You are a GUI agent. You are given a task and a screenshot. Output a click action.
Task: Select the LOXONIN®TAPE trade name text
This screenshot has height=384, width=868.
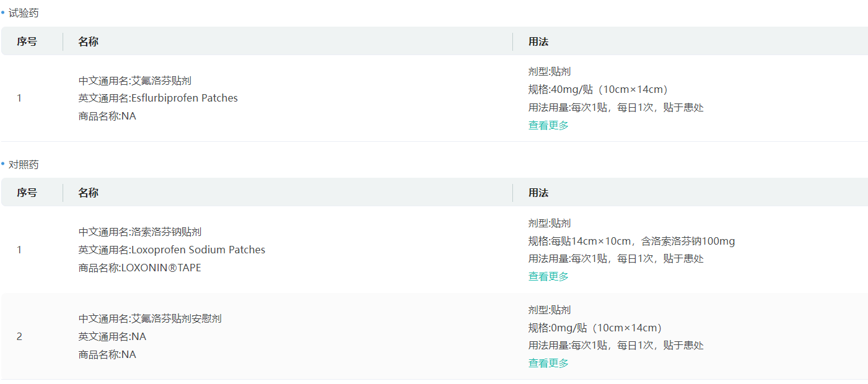pyautogui.click(x=161, y=268)
